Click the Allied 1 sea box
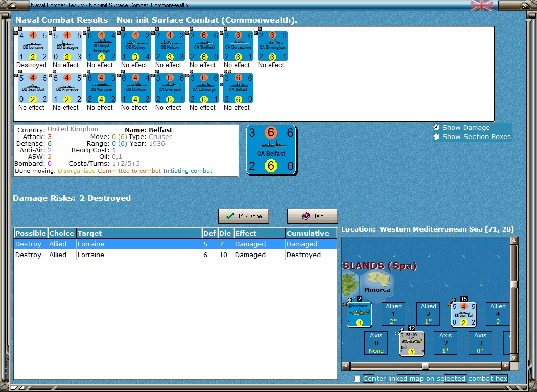The image size is (537, 392). coord(393,314)
